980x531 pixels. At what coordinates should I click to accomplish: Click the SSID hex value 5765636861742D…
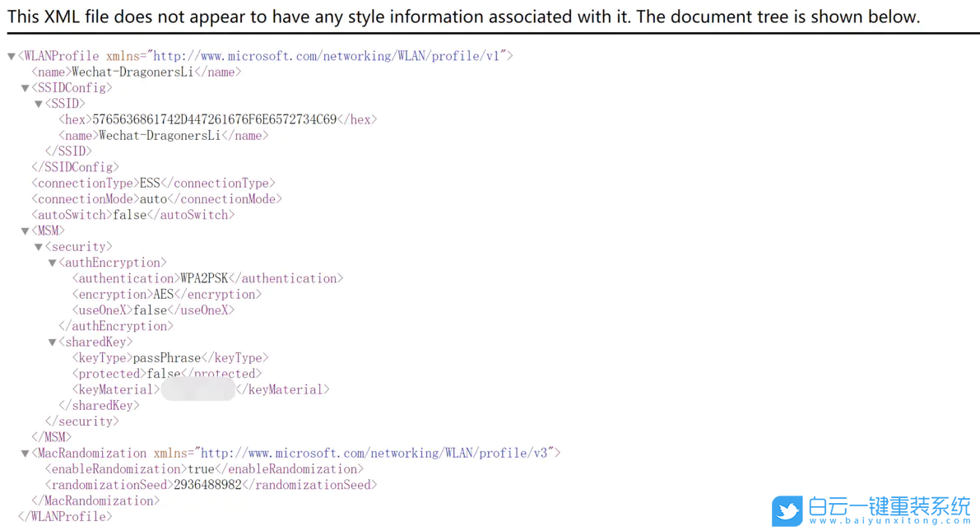click(214, 119)
